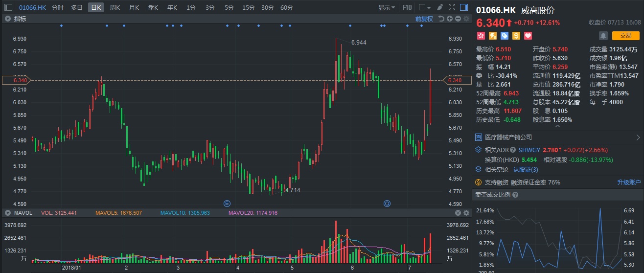Open 认股证(3) warrants link
This screenshot has width=644, height=273.
point(526,169)
